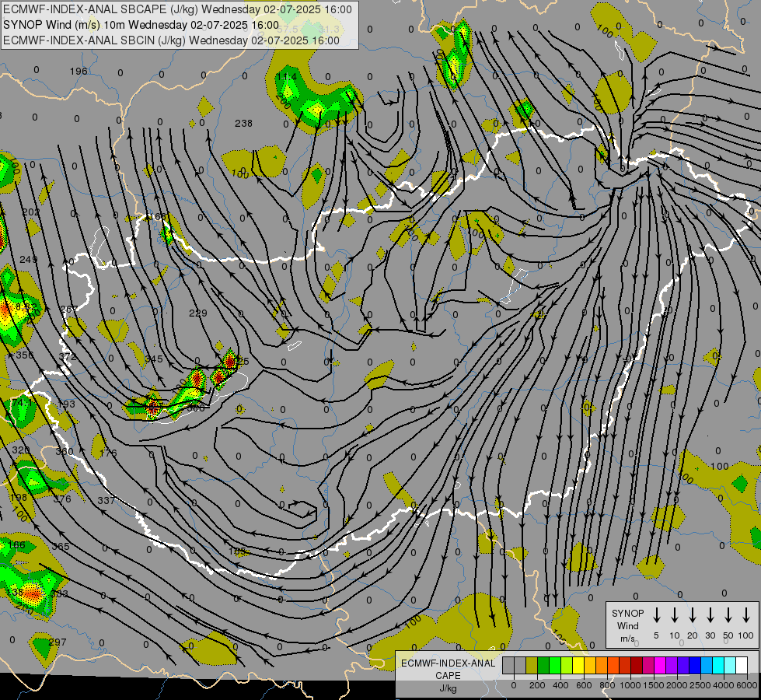Click the 238 value on the map
Screen dimensions: 761x700
[243, 124]
